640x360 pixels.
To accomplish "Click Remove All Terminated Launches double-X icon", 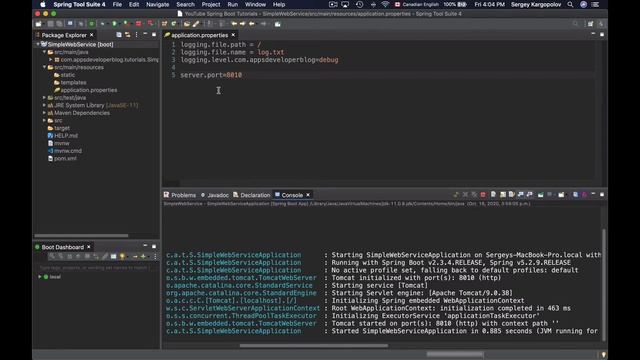I will click(474, 195).
